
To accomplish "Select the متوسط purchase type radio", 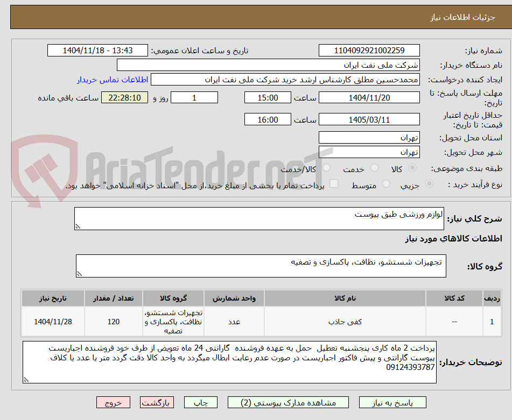I will pyautogui.click(x=386, y=184).
